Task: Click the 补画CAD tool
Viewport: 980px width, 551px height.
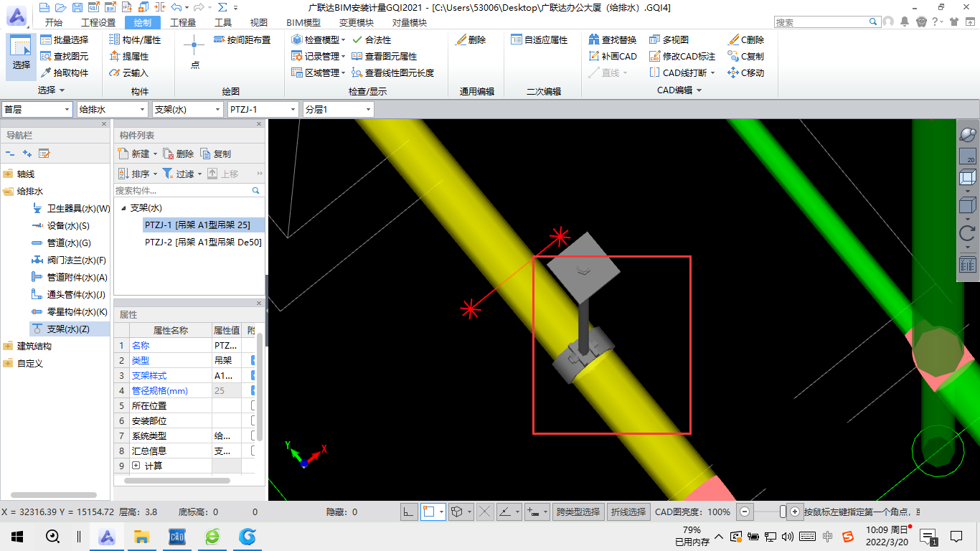Action: [612, 56]
